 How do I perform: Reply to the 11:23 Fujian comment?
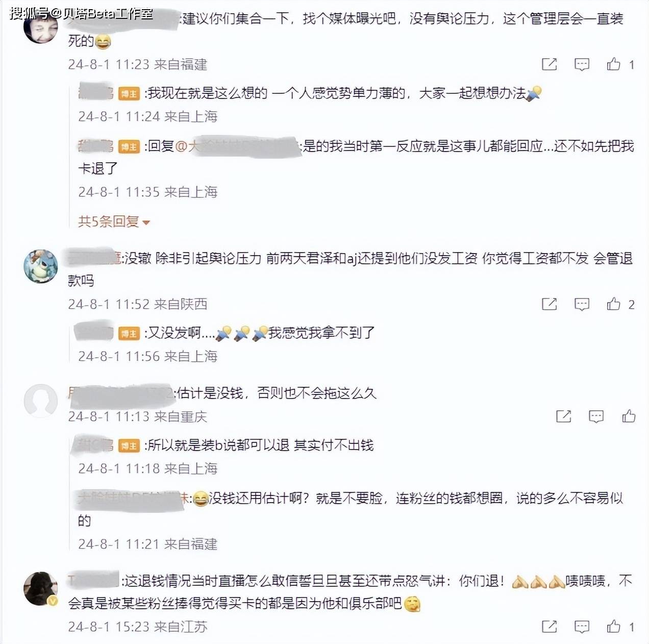click(x=582, y=64)
